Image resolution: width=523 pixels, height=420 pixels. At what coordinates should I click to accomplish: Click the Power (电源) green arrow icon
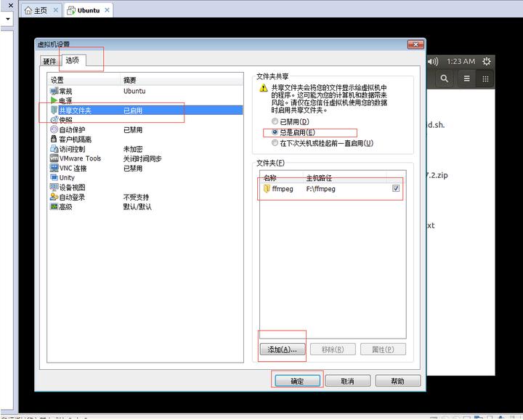(54, 100)
